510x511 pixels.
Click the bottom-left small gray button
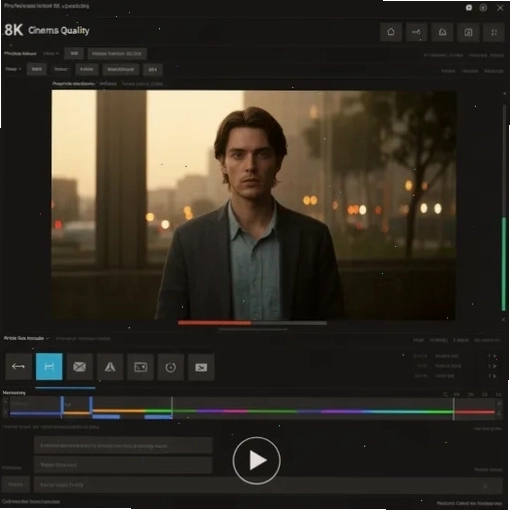point(16,485)
